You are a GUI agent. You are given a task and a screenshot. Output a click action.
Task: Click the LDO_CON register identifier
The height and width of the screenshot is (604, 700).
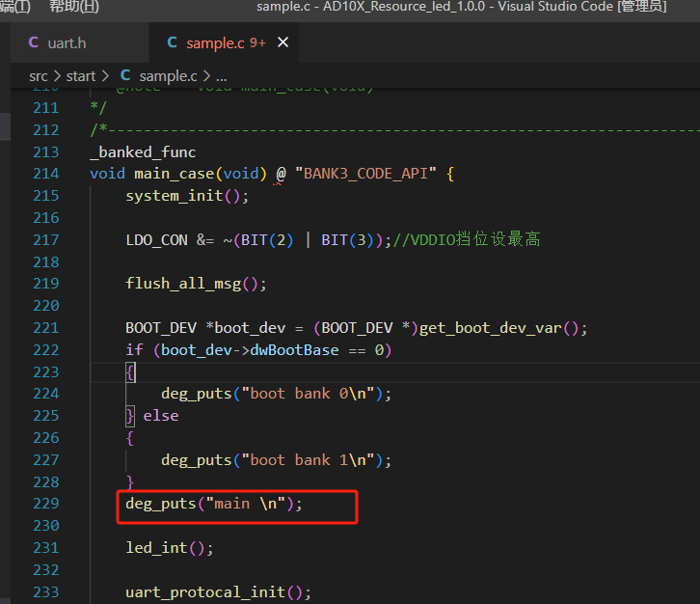click(157, 240)
